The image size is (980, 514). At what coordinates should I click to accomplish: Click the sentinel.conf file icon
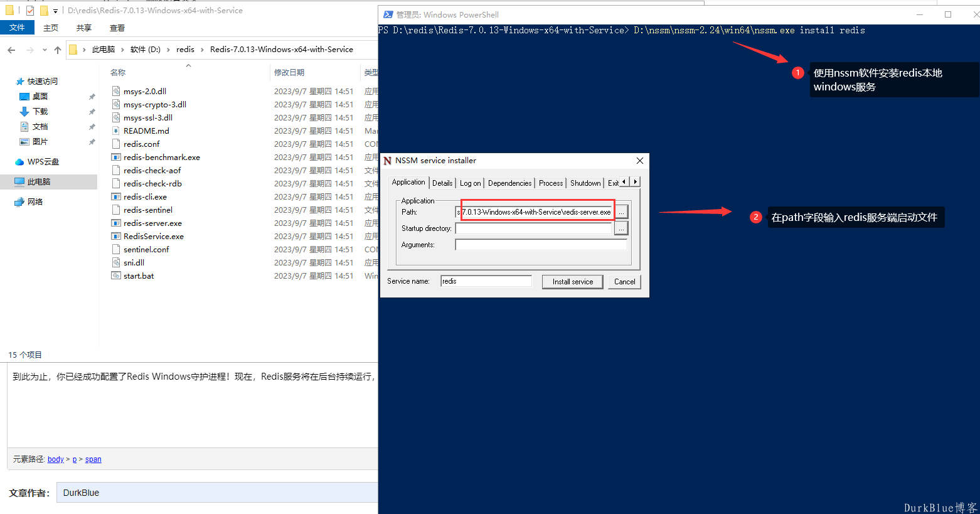[116, 249]
